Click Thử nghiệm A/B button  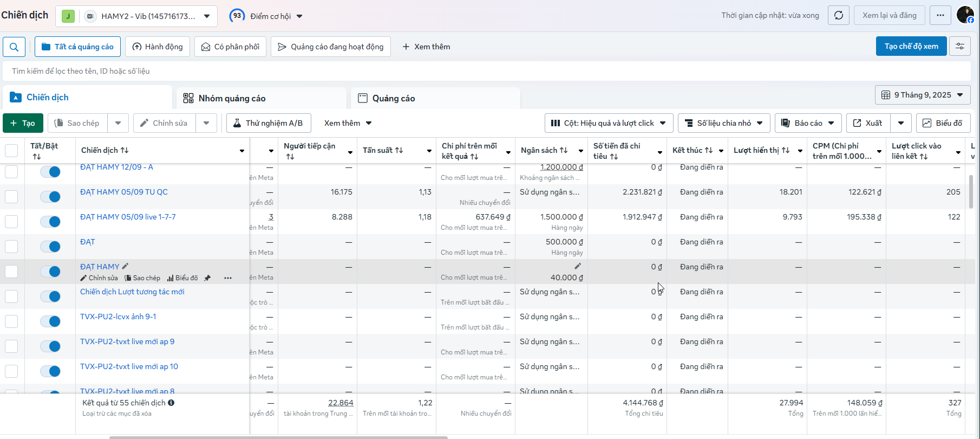pyautogui.click(x=269, y=123)
